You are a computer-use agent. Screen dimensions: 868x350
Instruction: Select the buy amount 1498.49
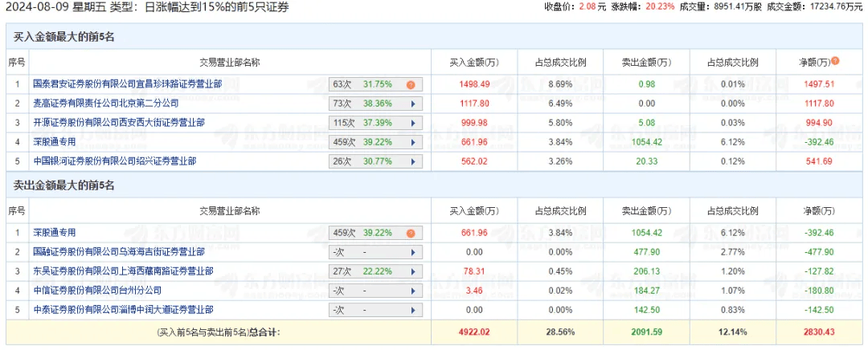[x=474, y=84]
